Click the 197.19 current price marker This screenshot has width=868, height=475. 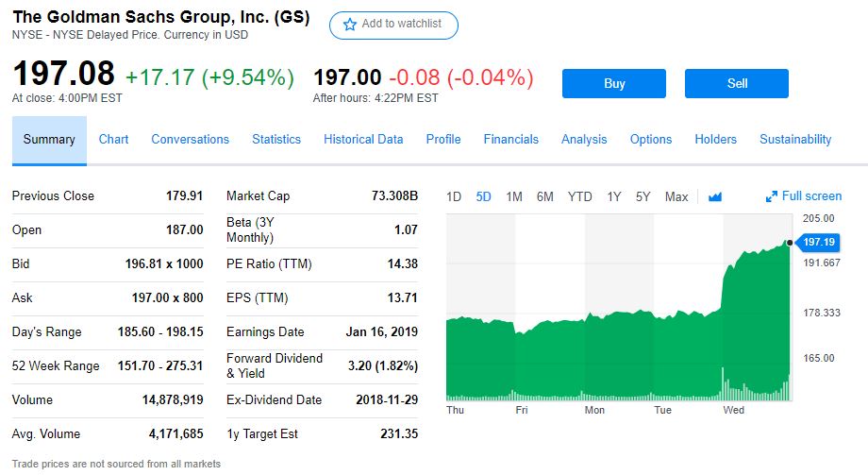coord(817,243)
